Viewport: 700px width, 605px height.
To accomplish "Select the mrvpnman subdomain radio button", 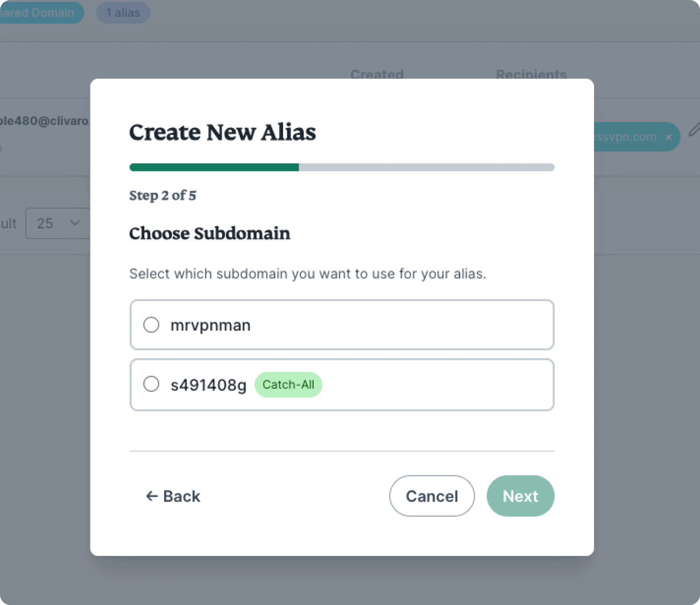I will [151, 325].
